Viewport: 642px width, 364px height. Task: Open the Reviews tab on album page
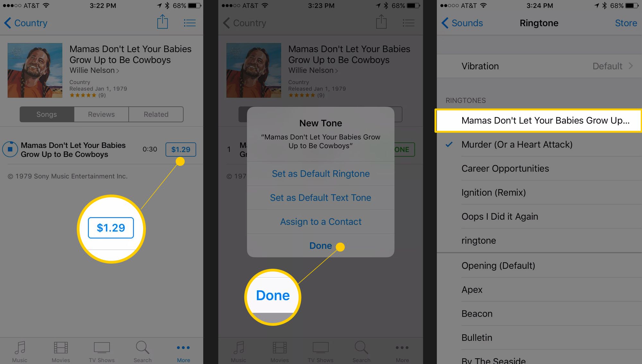click(101, 114)
